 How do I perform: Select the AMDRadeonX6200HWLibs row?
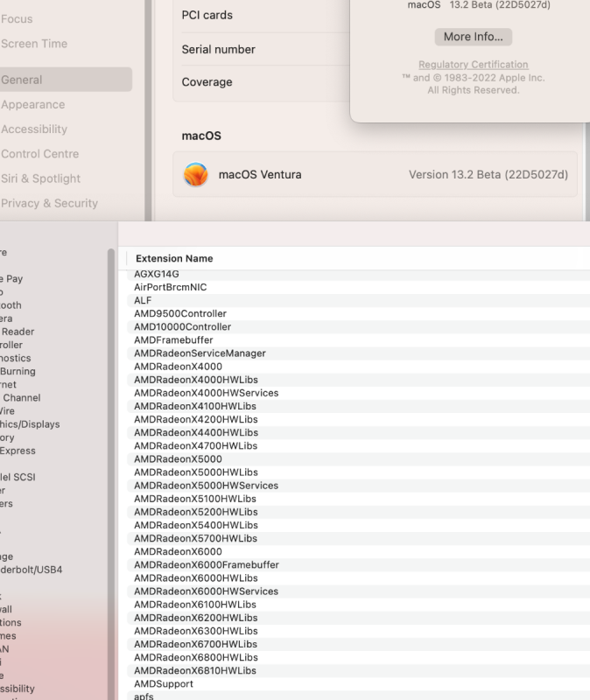[x=358, y=618]
